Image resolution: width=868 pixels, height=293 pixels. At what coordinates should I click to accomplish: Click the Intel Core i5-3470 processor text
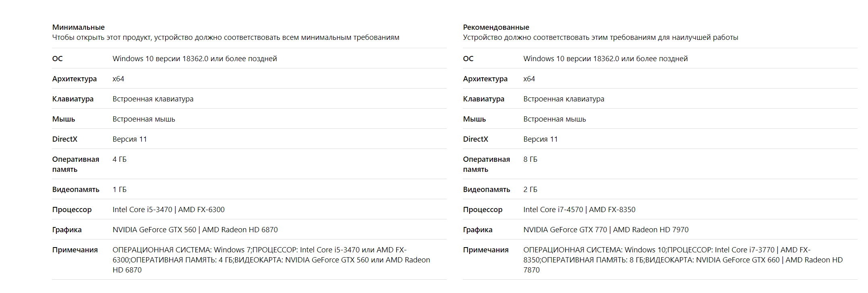pos(143,210)
